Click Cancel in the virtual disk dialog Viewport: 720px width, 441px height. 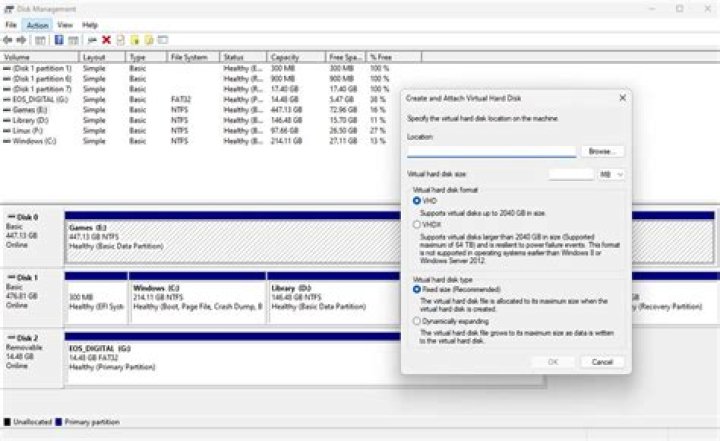[602, 361]
